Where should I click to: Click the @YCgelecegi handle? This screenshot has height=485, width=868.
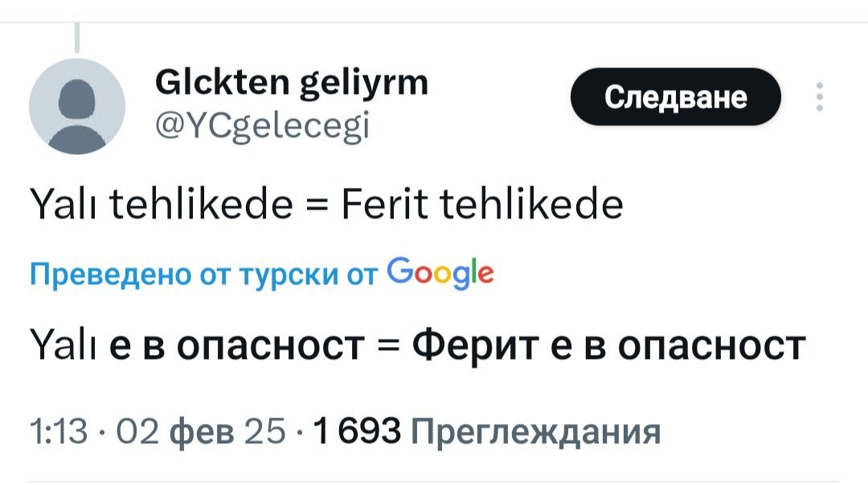click(x=260, y=124)
